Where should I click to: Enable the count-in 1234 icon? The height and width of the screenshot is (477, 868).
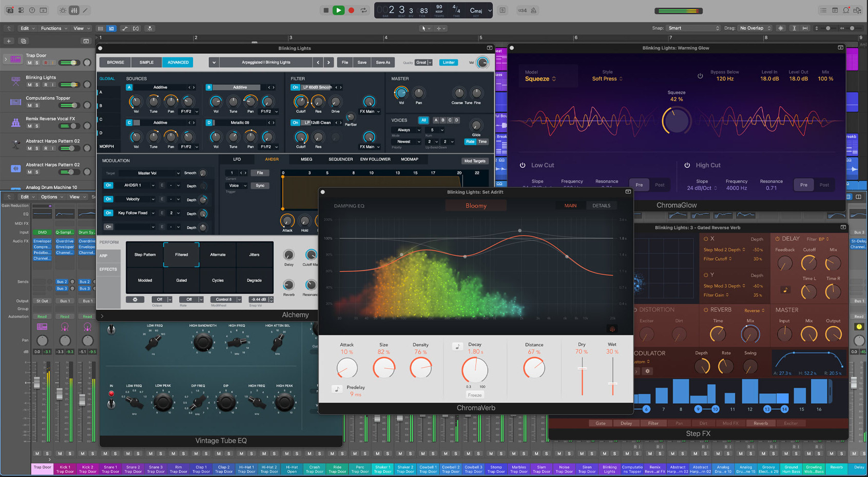522,10
